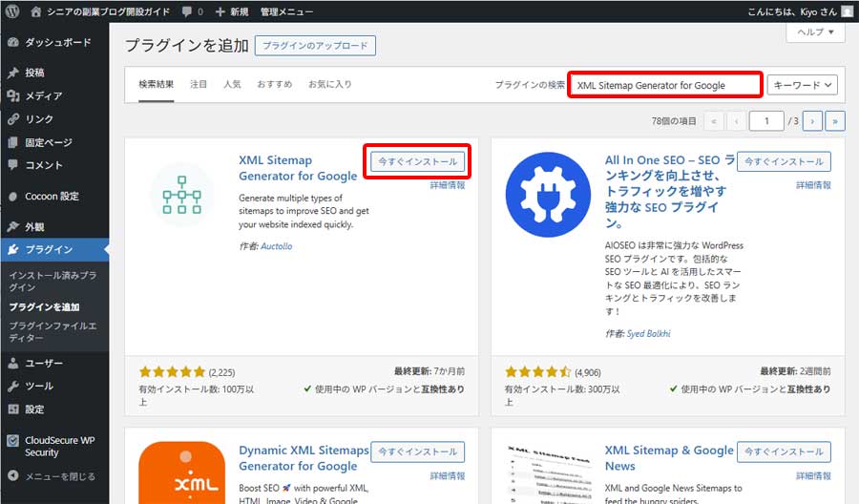859x504 pixels.
Task: Switch to the 人気 tab
Action: click(232, 84)
